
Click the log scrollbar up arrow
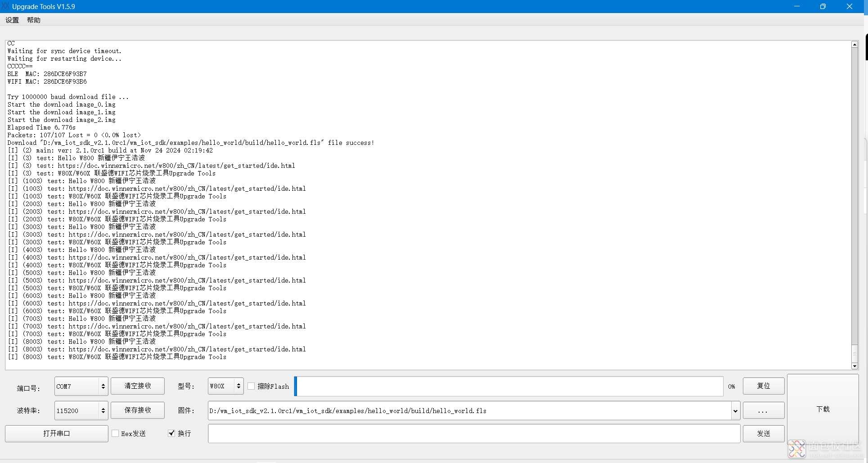click(855, 45)
